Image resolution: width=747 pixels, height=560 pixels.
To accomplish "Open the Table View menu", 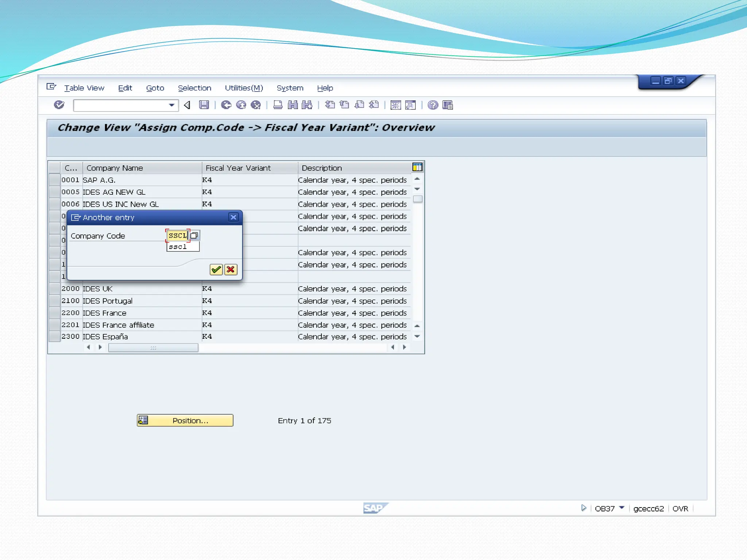I will tap(84, 88).
